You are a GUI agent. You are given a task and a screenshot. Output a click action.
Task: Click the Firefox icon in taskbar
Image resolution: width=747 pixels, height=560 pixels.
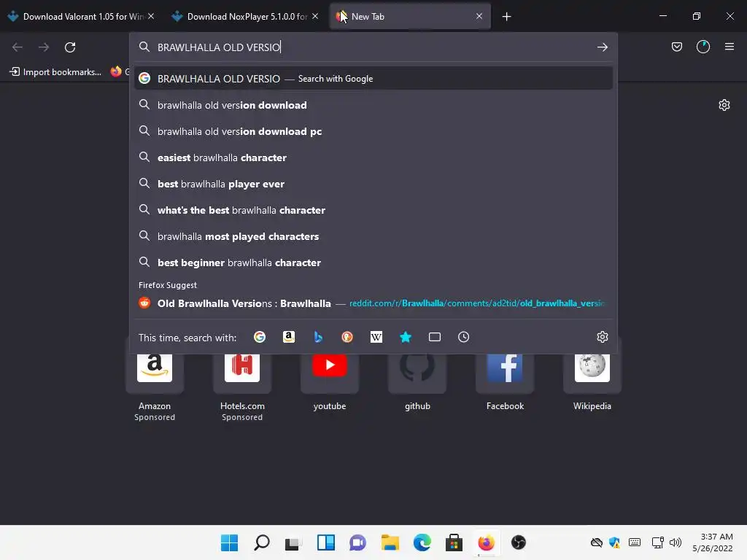click(x=486, y=542)
